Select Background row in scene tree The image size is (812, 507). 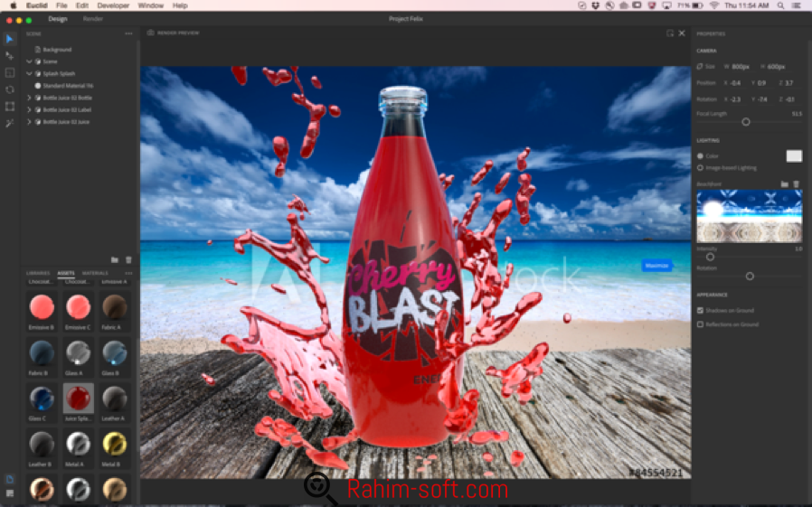click(57, 50)
